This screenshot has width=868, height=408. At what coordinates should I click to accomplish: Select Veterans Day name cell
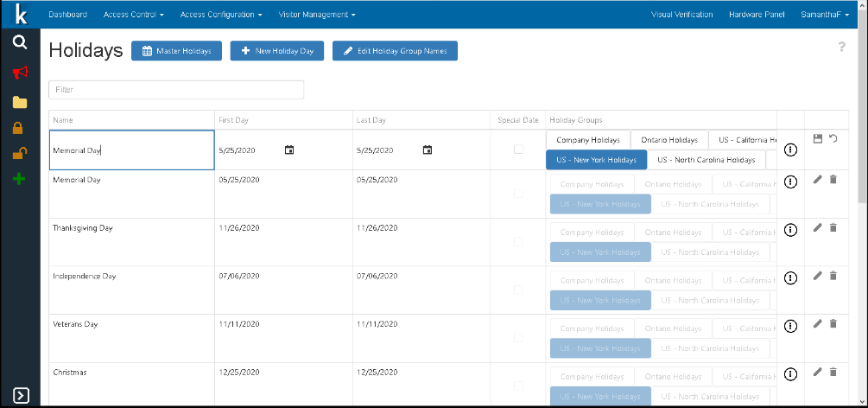pyautogui.click(x=132, y=339)
